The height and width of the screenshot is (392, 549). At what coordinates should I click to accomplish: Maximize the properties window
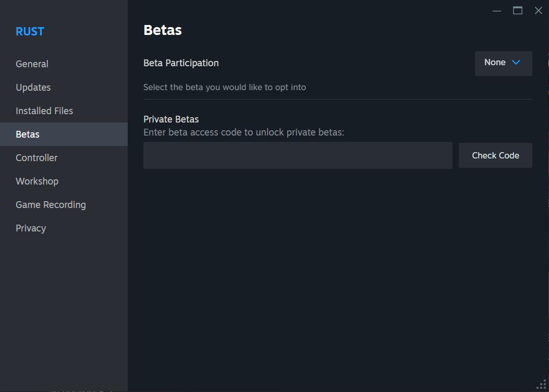(518, 10)
